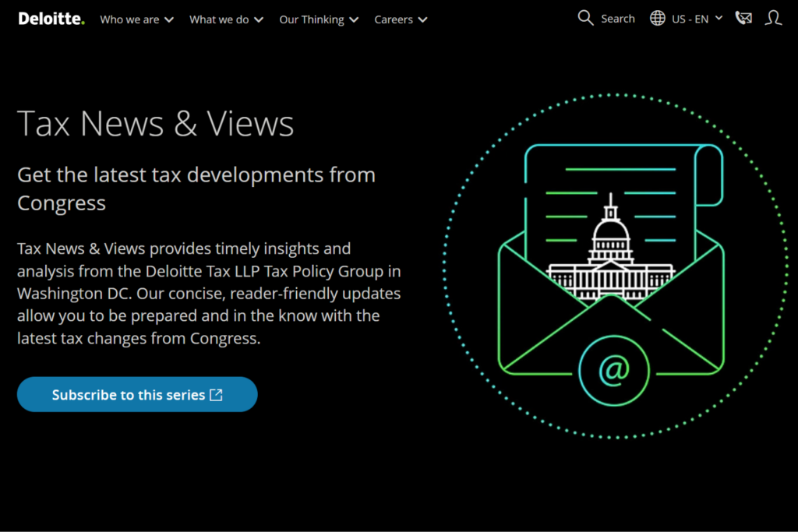Open the What we do menu
Viewport: 798px width, 532px height.
click(x=227, y=19)
